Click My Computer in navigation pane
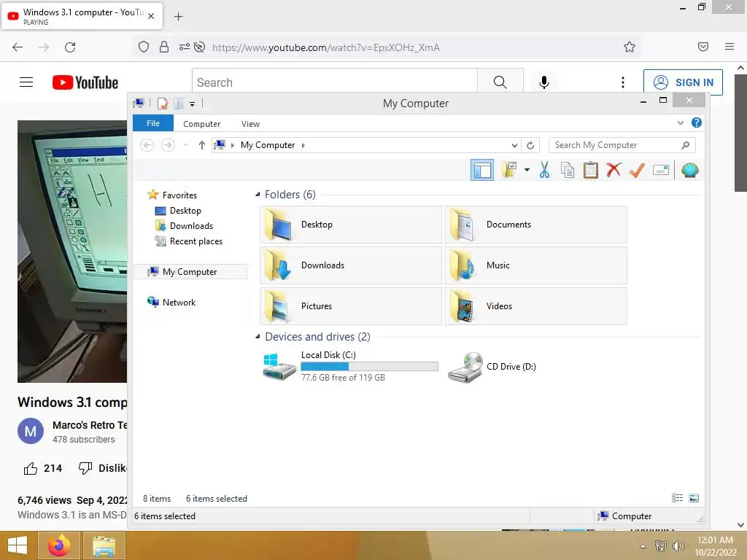Viewport: 747px width, 560px height. point(190,272)
